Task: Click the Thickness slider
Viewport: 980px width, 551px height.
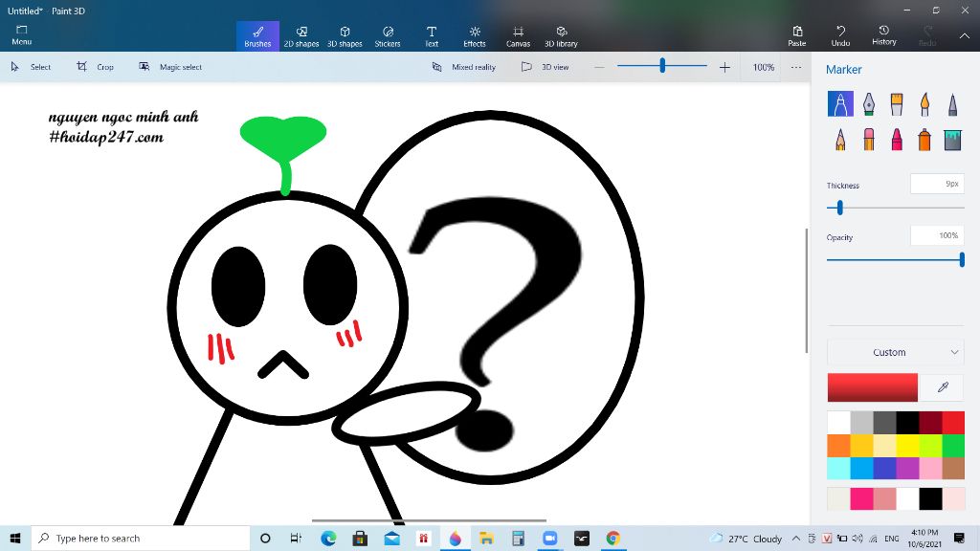Action: (895, 208)
